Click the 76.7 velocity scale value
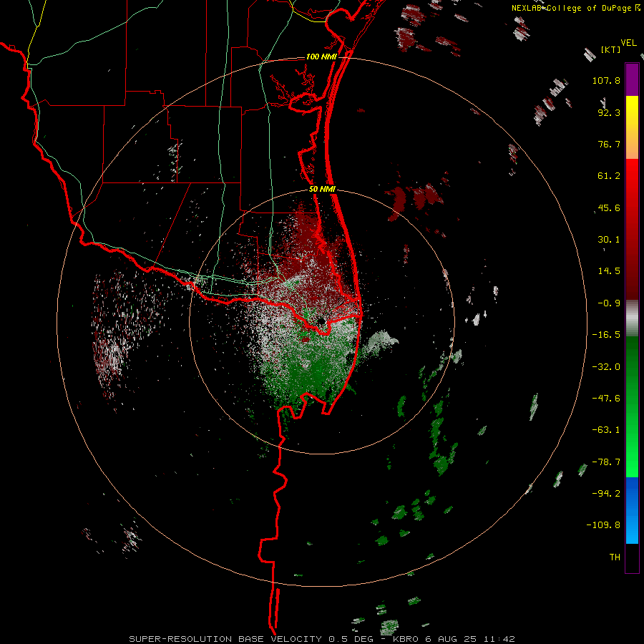The height and width of the screenshot is (644, 644). [609, 144]
